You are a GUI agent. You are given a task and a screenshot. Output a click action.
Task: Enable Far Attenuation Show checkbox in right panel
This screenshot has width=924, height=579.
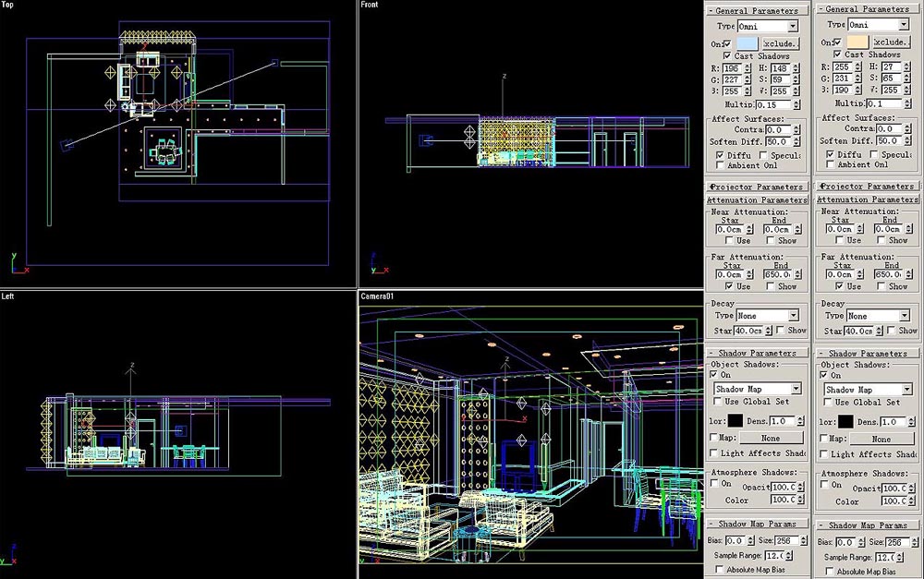click(881, 286)
